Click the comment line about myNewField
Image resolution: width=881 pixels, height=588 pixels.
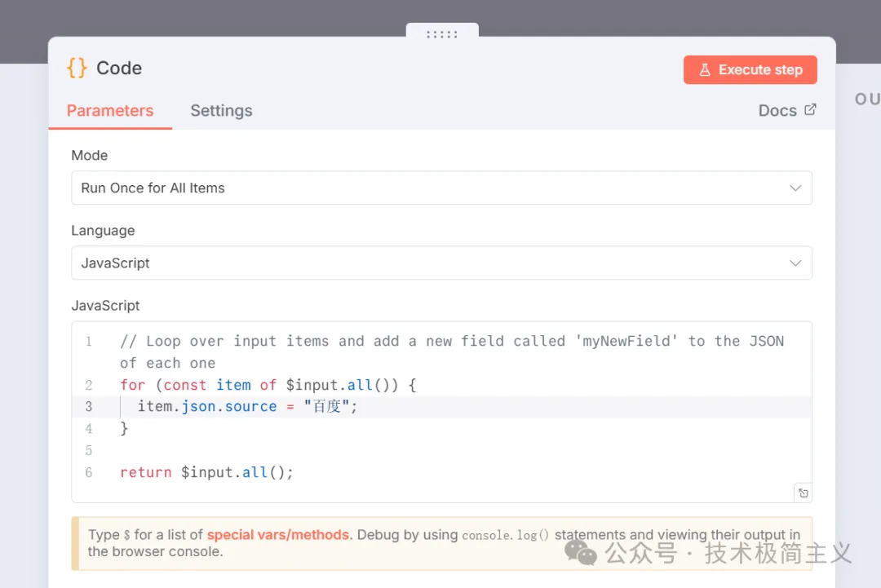click(452, 352)
